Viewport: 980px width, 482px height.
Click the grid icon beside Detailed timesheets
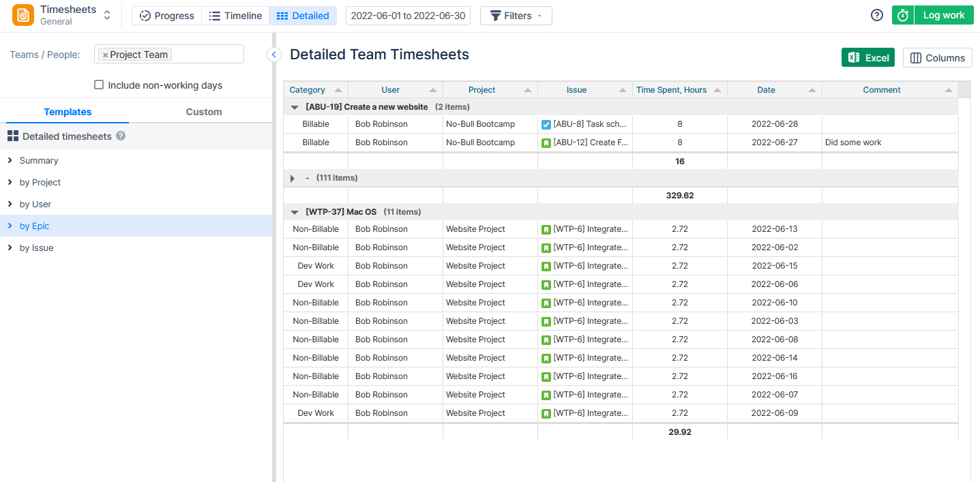click(13, 136)
